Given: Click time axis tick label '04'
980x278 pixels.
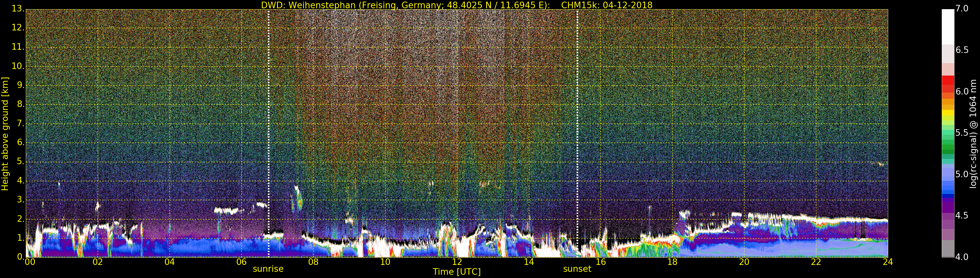Looking at the screenshot, I should click(x=170, y=262).
